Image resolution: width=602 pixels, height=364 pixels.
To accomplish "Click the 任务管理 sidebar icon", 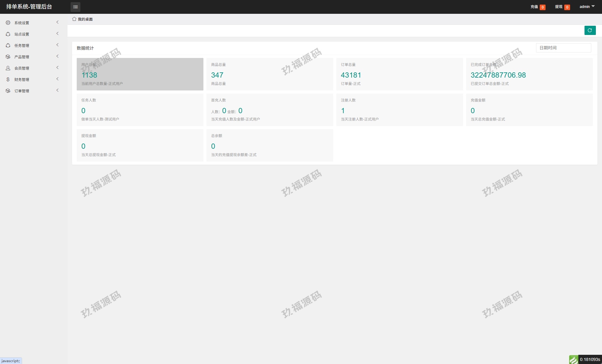I will point(8,45).
